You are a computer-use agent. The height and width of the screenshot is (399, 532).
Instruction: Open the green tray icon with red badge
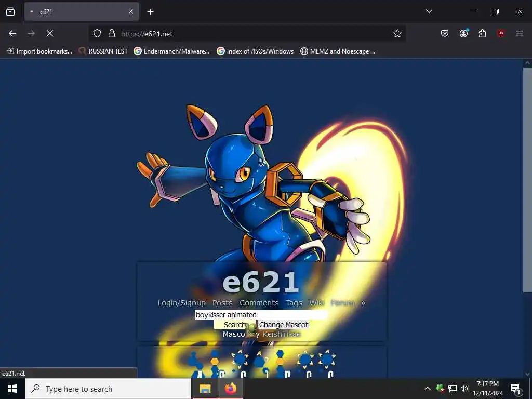click(440, 389)
